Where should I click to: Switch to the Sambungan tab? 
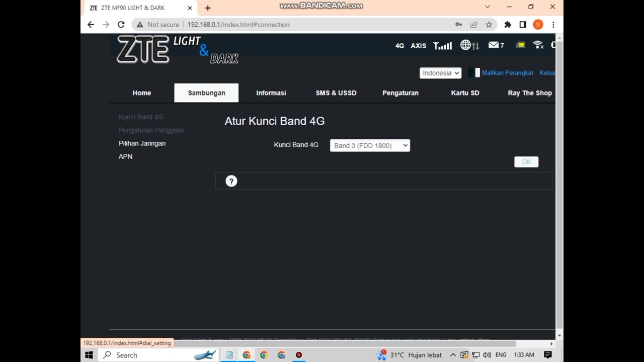[x=206, y=93]
